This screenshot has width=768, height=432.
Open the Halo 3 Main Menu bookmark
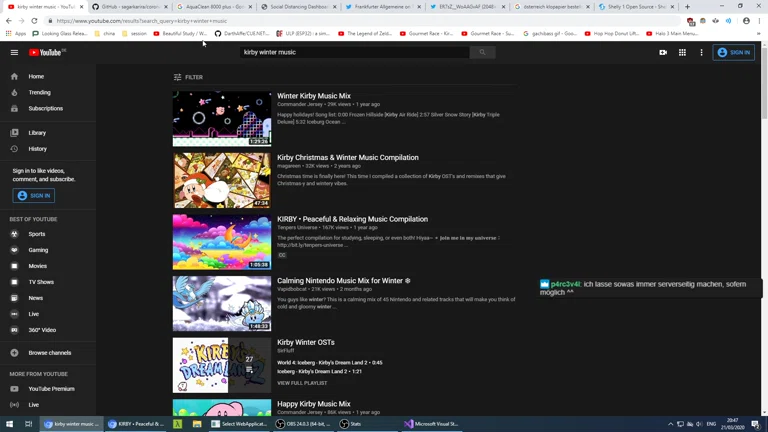672,34
